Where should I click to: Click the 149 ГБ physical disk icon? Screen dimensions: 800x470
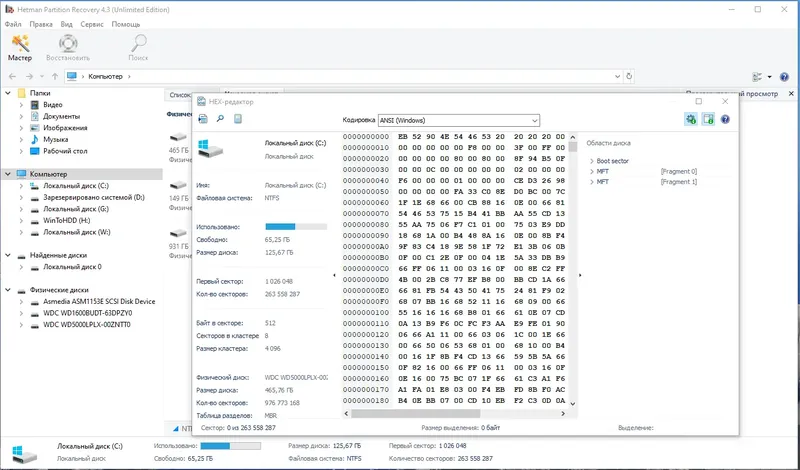178,185
